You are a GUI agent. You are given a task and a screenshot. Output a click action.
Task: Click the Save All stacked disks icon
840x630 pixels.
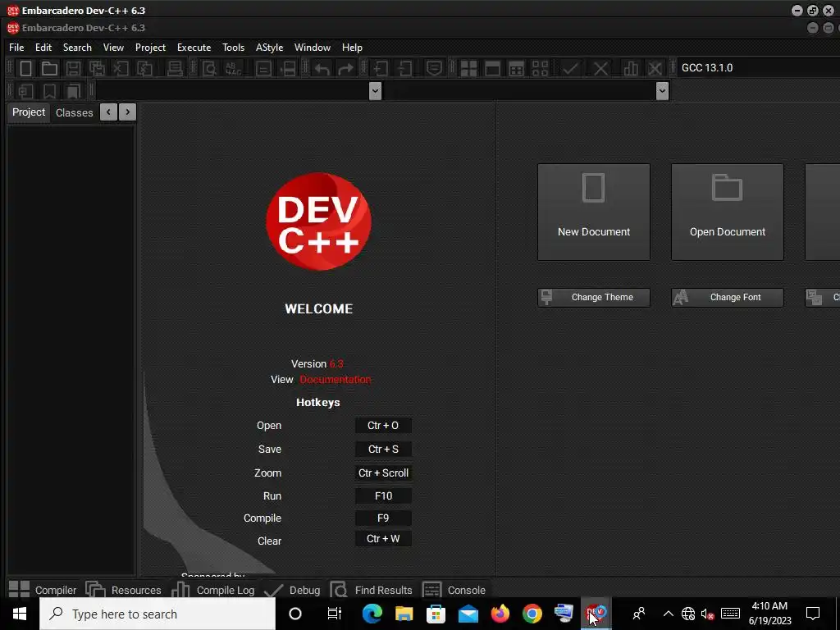pos(97,69)
